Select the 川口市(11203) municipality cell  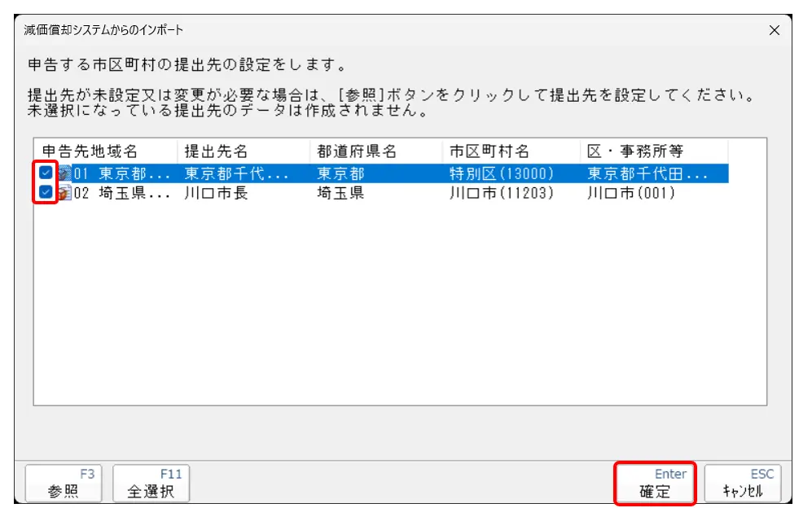click(502, 194)
